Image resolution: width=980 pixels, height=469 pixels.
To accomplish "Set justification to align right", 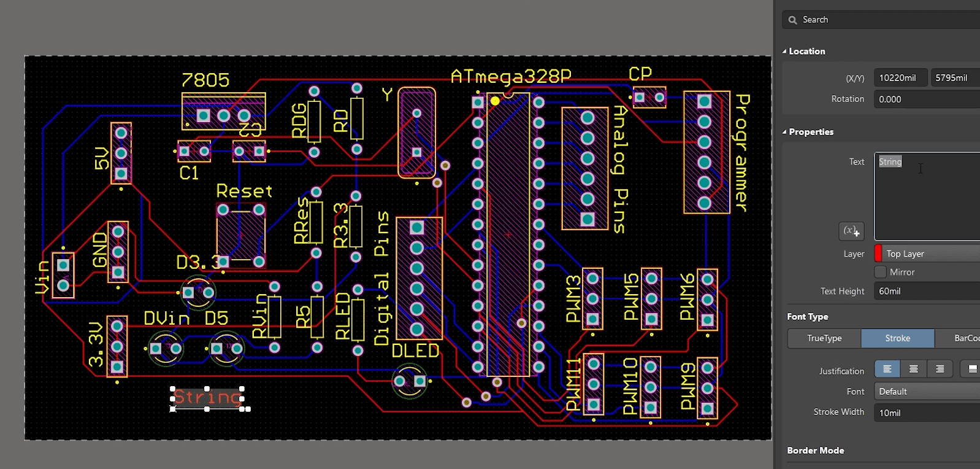I will pos(940,368).
